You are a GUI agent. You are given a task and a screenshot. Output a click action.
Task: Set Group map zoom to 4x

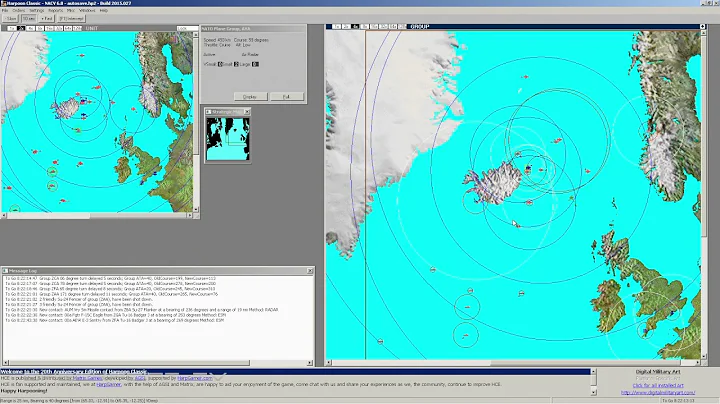pos(355,27)
